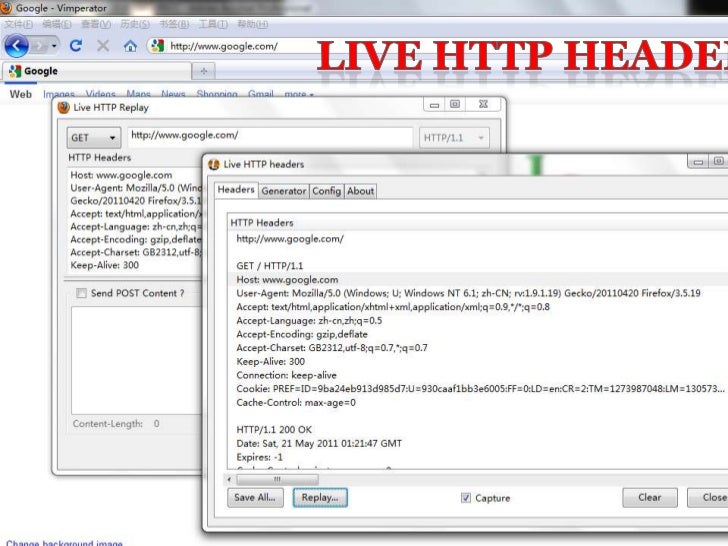Switch to the Headers tab
This screenshot has width=728, height=546.
coord(236,190)
